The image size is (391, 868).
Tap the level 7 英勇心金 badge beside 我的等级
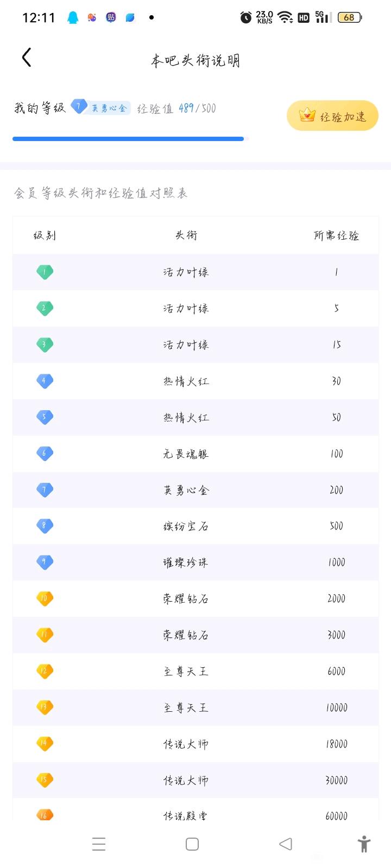coord(101,107)
